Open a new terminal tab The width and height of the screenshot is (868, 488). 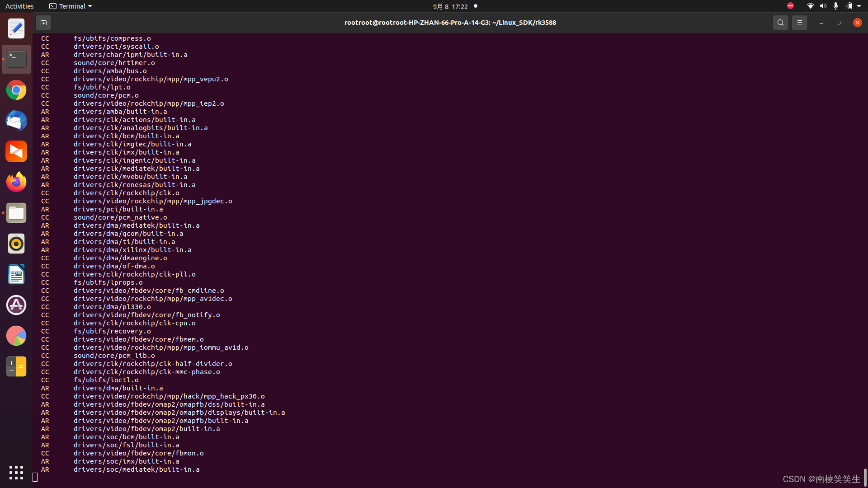(43, 23)
